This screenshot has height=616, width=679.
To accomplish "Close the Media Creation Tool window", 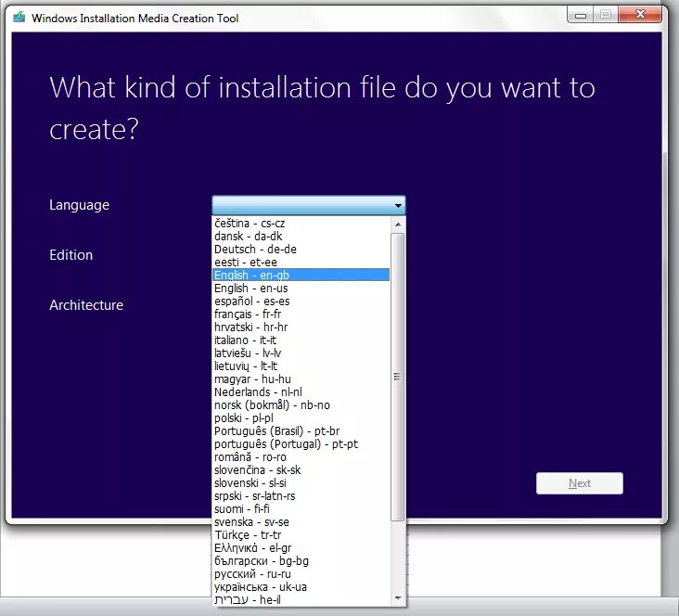I will click(640, 14).
